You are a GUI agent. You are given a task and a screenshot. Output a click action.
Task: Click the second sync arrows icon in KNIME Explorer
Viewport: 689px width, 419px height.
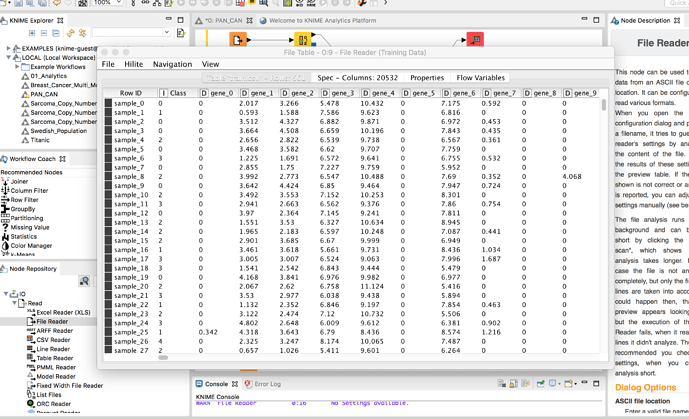(82, 33)
